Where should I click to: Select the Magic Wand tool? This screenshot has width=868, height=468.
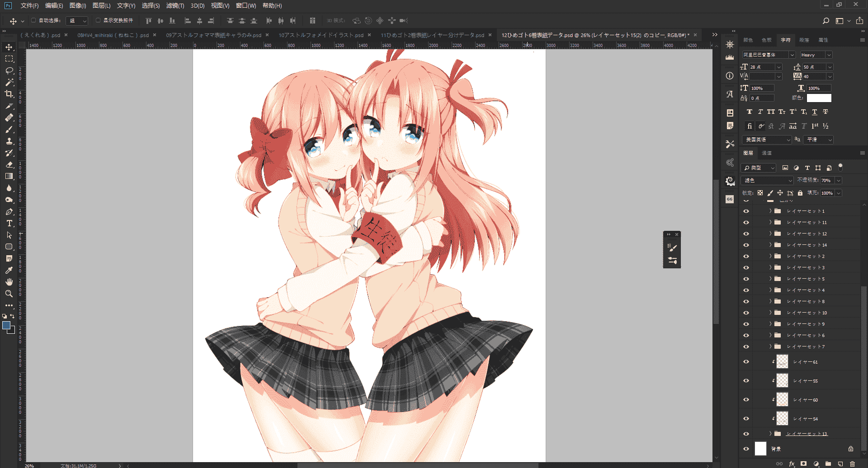(x=9, y=83)
